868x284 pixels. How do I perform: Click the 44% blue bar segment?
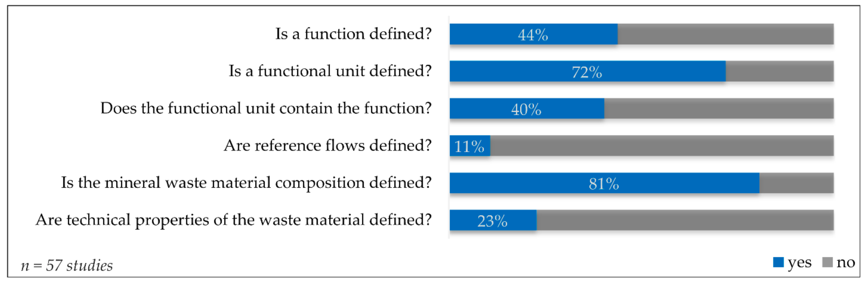tap(533, 34)
